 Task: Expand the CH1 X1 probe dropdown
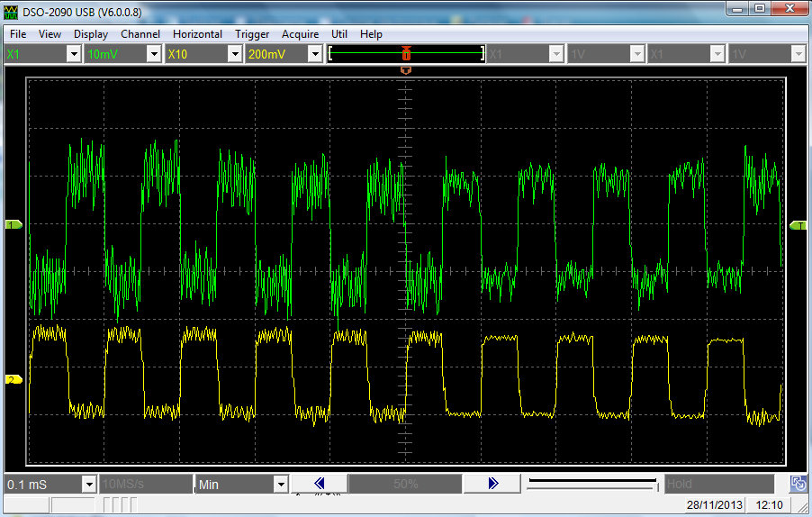pyautogui.click(x=74, y=54)
